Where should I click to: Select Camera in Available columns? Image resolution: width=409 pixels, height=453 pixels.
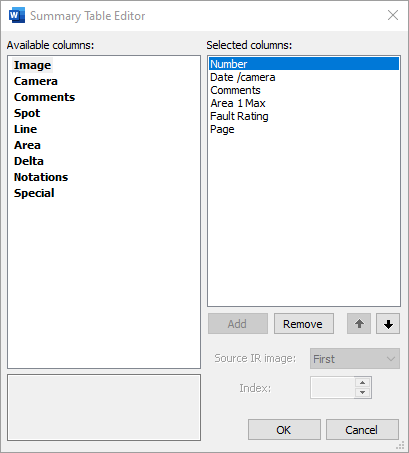pos(36,81)
